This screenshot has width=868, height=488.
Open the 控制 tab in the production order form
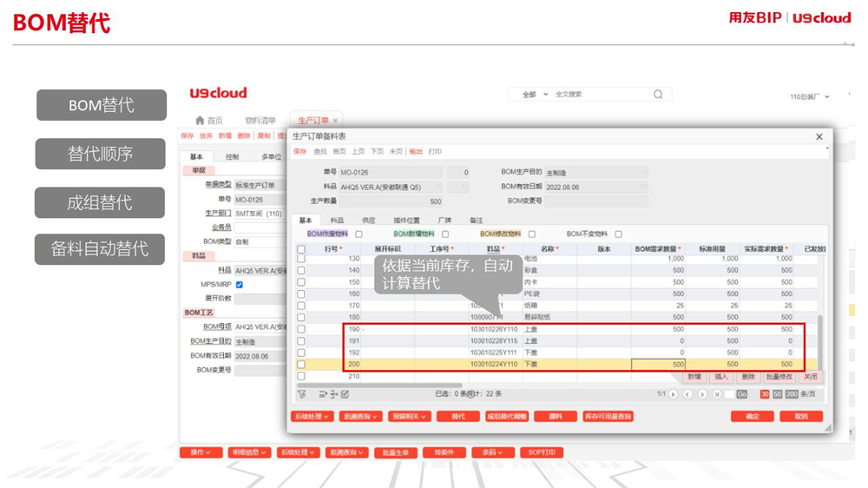coord(232,157)
